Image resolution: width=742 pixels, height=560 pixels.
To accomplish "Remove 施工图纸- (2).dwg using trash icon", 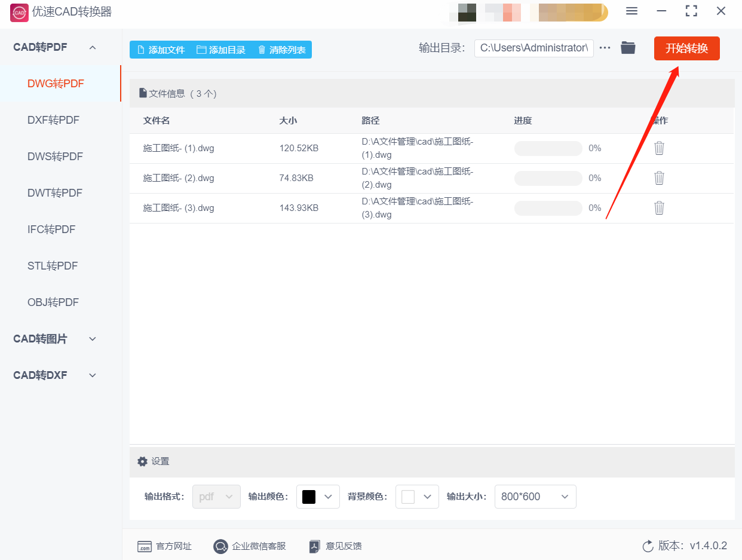I will 659,178.
